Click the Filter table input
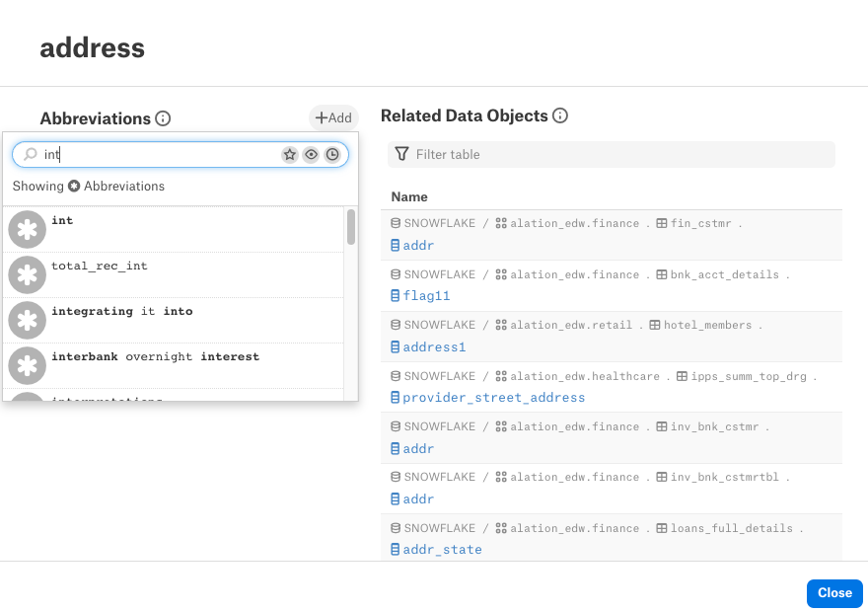The image size is (868, 612). click(x=612, y=155)
